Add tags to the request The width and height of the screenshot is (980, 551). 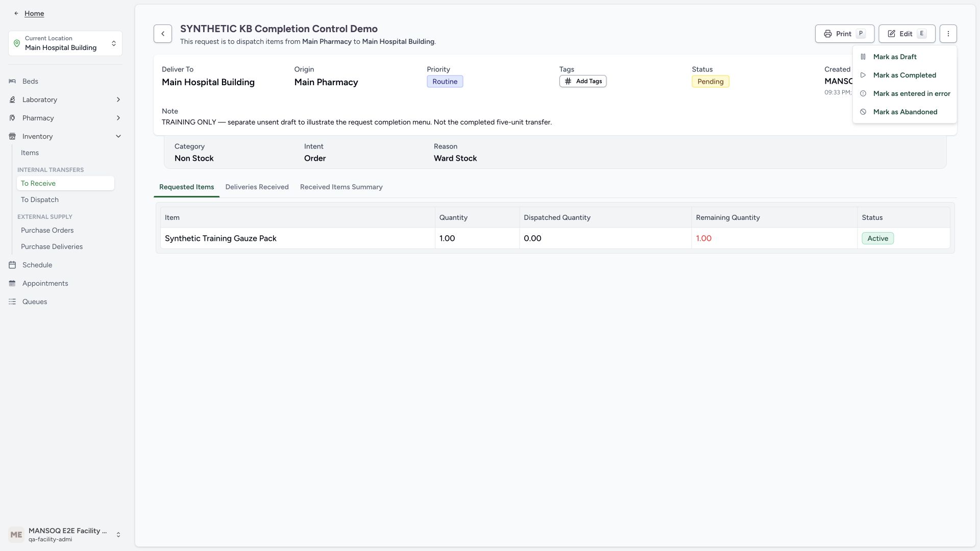[x=582, y=82]
